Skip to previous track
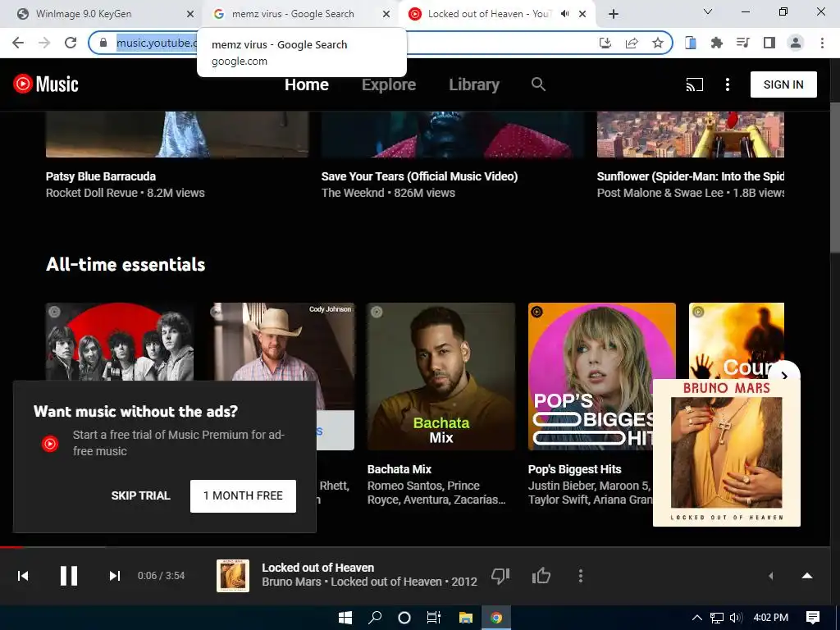The height and width of the screenshot is (630, 840). pos(23,576)
